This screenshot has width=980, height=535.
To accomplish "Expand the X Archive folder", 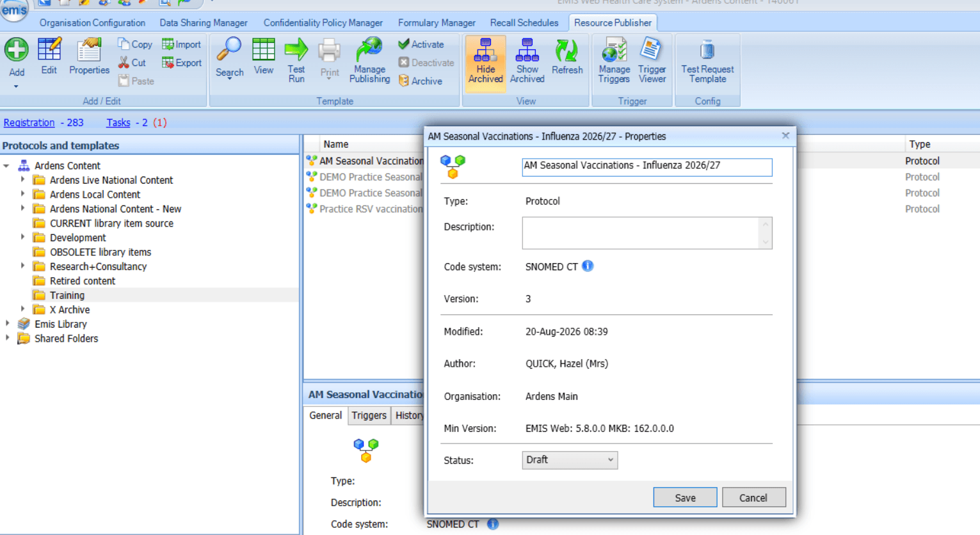I will point(22,309).
